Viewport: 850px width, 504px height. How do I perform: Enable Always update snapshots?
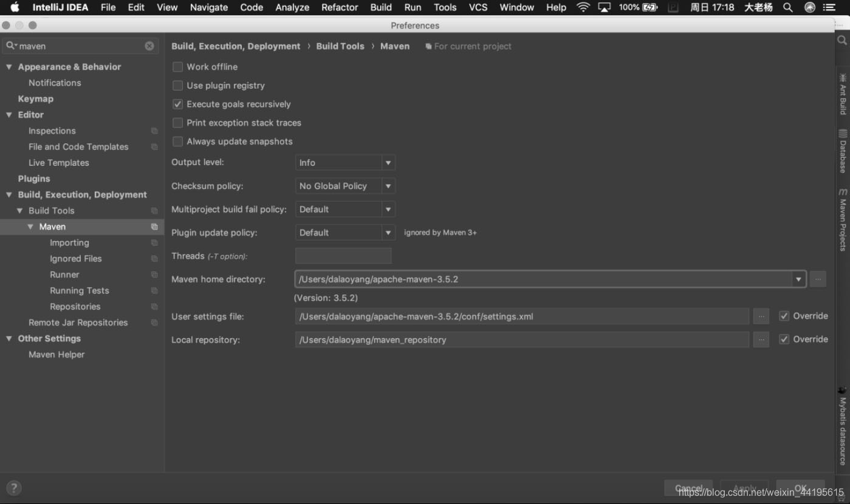click(177, 141)
